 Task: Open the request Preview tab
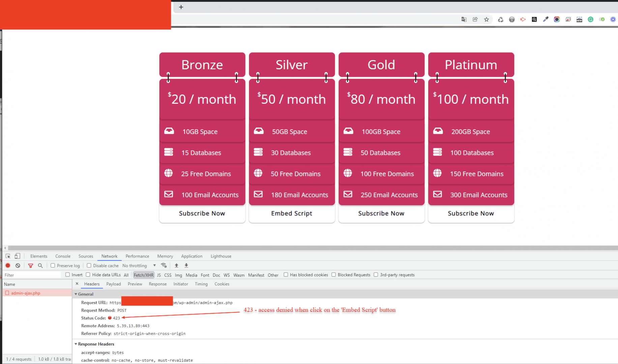tap(135, 284)
